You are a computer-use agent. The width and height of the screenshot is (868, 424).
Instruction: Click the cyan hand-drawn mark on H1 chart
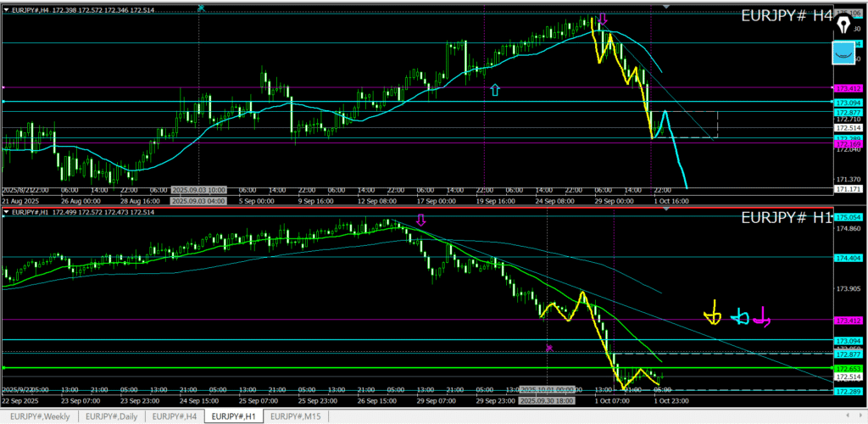(x=740, y=318)
